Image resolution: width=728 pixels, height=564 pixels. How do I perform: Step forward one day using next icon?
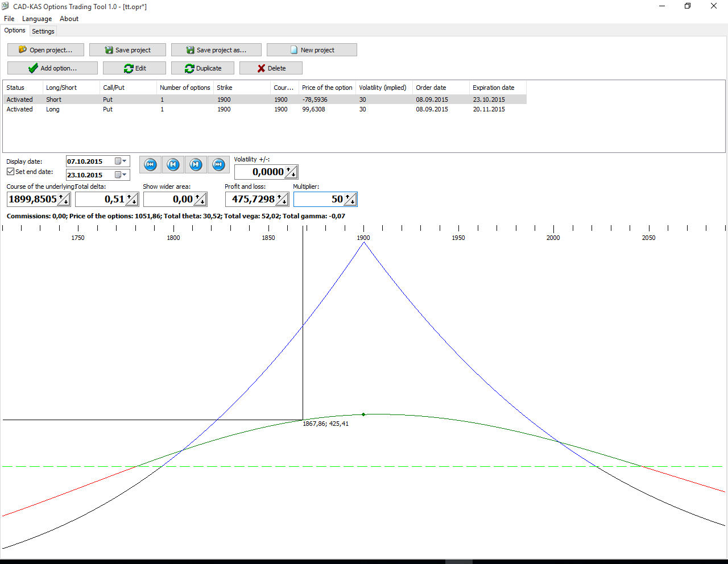click(x=196, y=165)
